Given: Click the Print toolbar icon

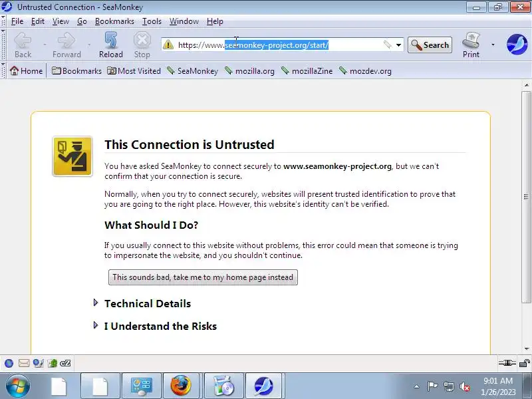Looking at the screenshot, I should coord(471,45).
